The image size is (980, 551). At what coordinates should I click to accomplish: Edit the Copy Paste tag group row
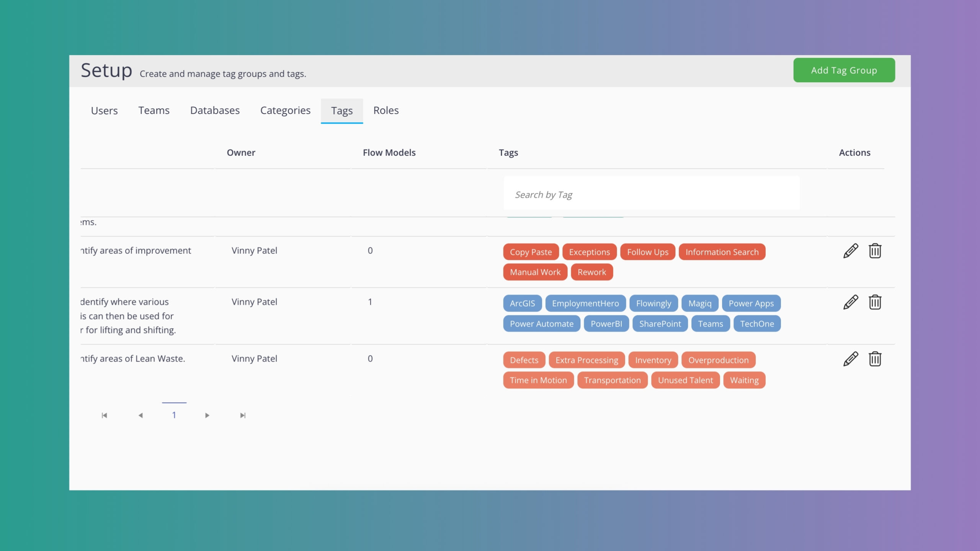(850, 251)
